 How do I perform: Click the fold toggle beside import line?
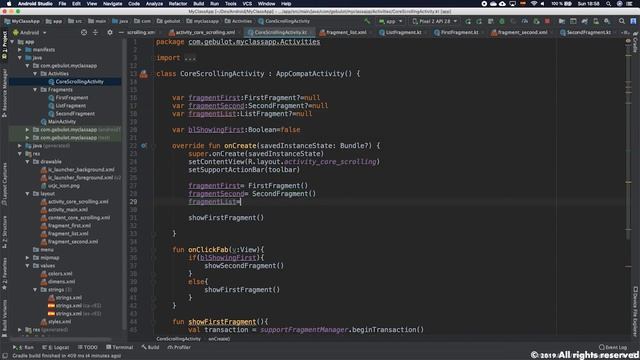(x=154, y=58)
